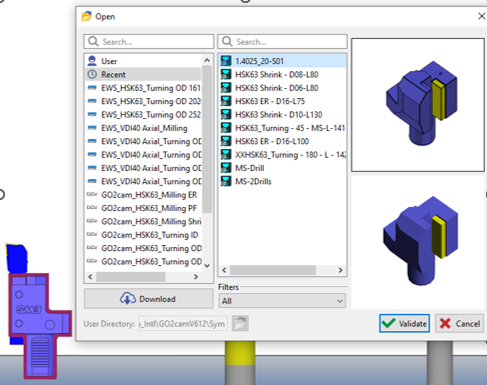487x385 pixels.
Task: Click the left list scroll right arrow
Action: [196, 277]
